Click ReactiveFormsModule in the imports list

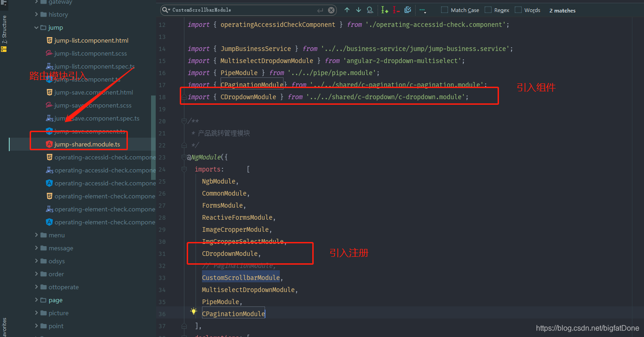click(237, 217)
